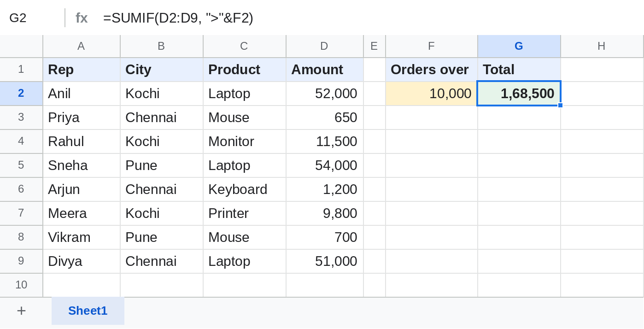
Task: Click Sneha's 'Pune' city cell
Action: (x=162, y=165)
